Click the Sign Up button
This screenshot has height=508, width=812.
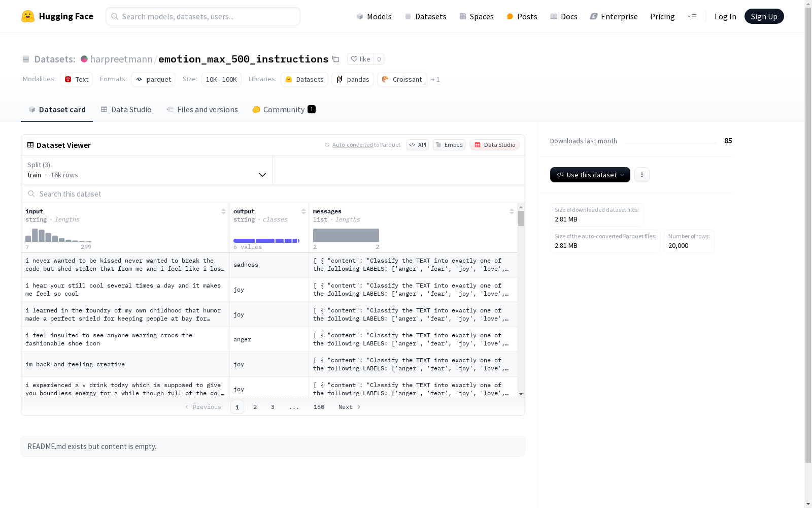(x=764, y=16)
